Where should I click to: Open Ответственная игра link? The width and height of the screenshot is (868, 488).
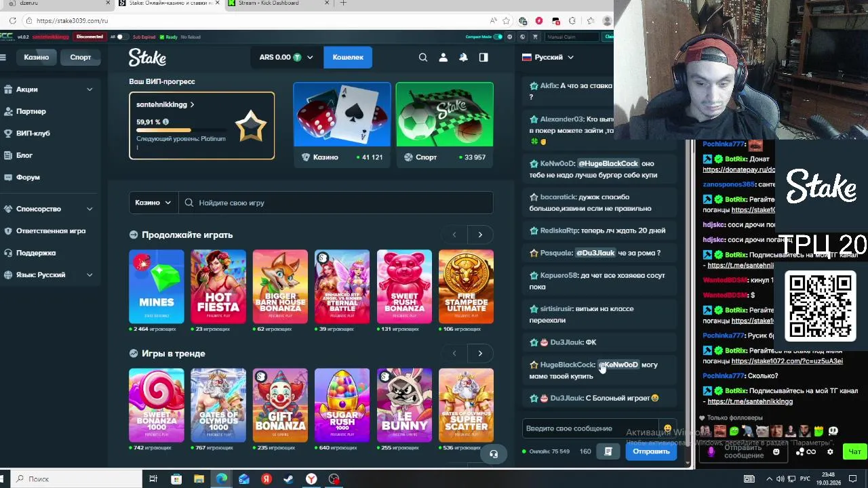coord(51,231)
